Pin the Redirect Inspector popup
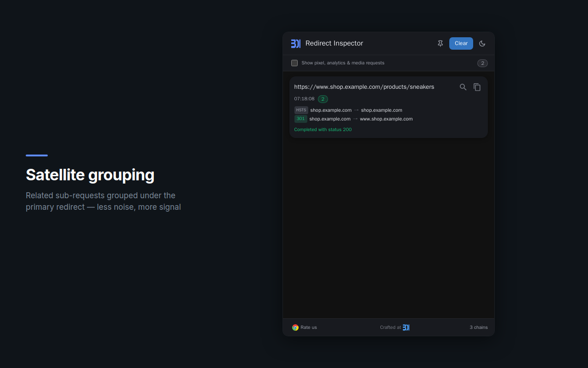588x368 pixels. (440, 43)
